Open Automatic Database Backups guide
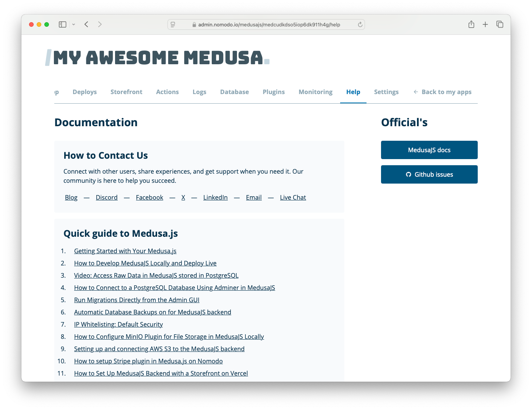The image size is (532, 410). click(x=152, y=312)
